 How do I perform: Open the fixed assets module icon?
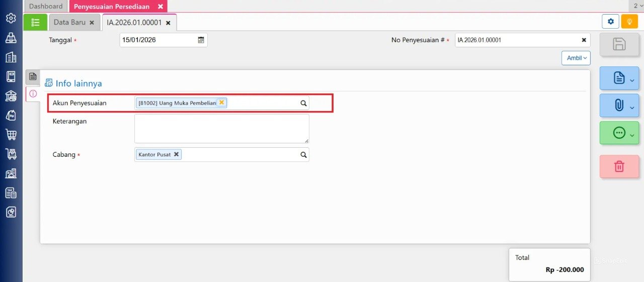coord(11,173)
